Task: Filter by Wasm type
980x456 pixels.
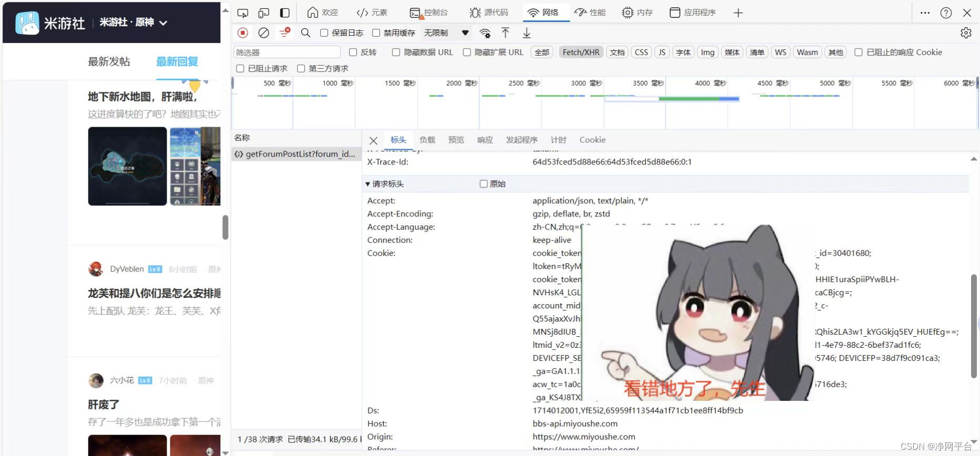Action: [x=808, y=53]
